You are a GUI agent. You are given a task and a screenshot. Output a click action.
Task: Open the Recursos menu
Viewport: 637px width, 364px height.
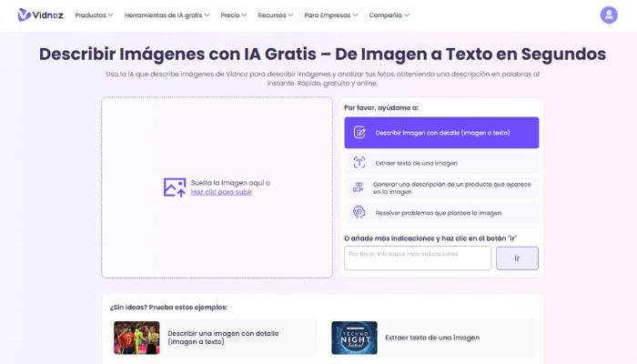(275, 15)
